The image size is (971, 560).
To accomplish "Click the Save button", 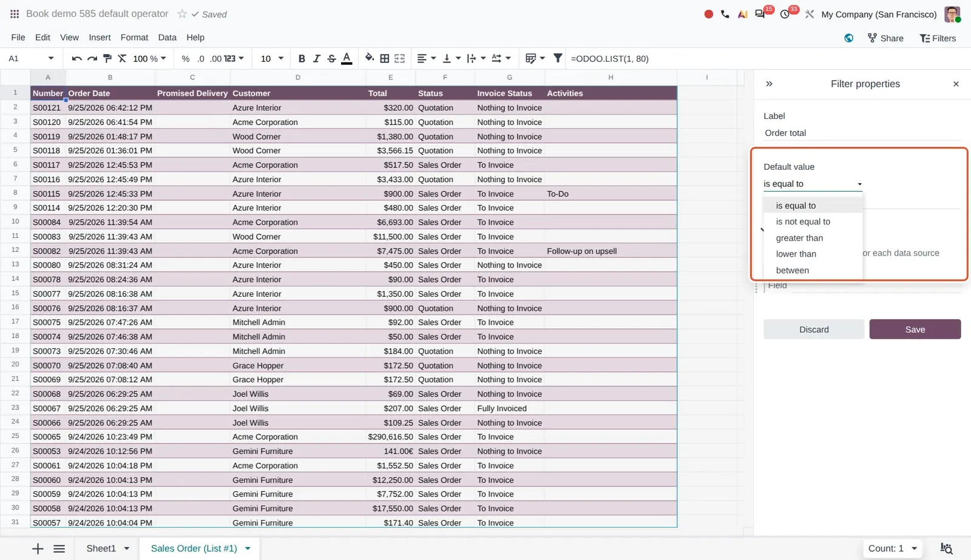I will point(915,329).
